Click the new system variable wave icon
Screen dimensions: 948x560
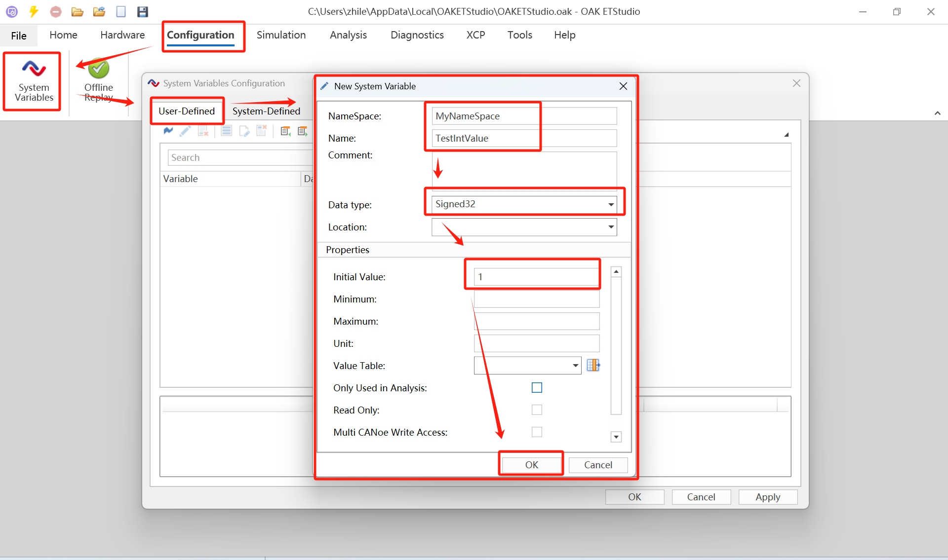(x=168, y=131)
